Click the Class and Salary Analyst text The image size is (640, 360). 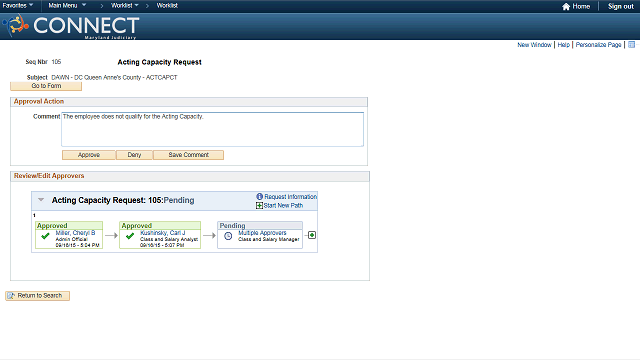(169, 239)
